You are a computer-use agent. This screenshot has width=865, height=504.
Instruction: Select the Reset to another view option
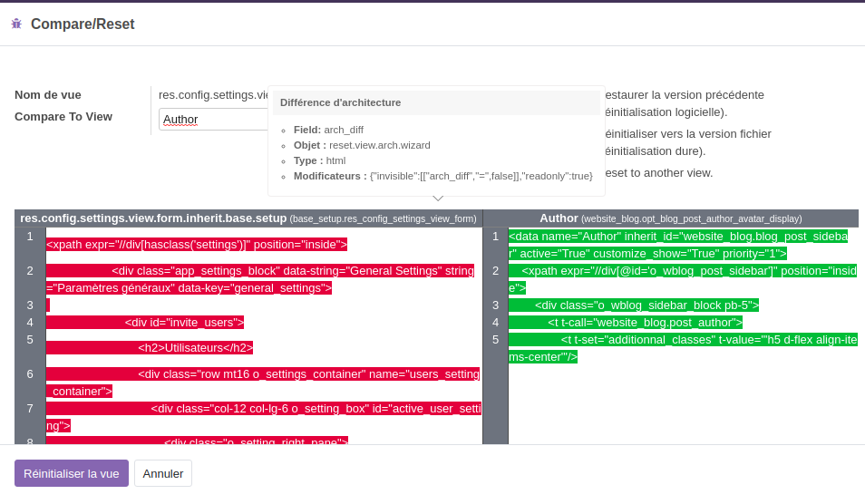658,172
